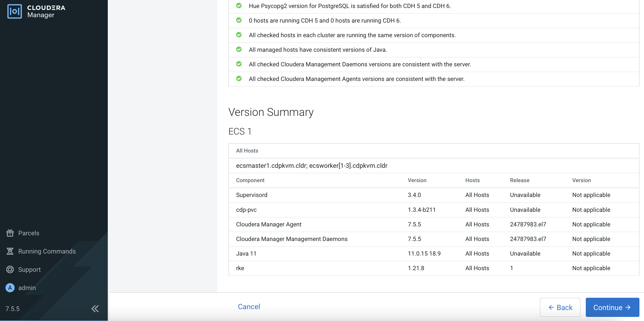This screenshot has height=321, width=644.
Task: Select the Cloudera Manager Agent row
Action: click(x=269, y=224)
